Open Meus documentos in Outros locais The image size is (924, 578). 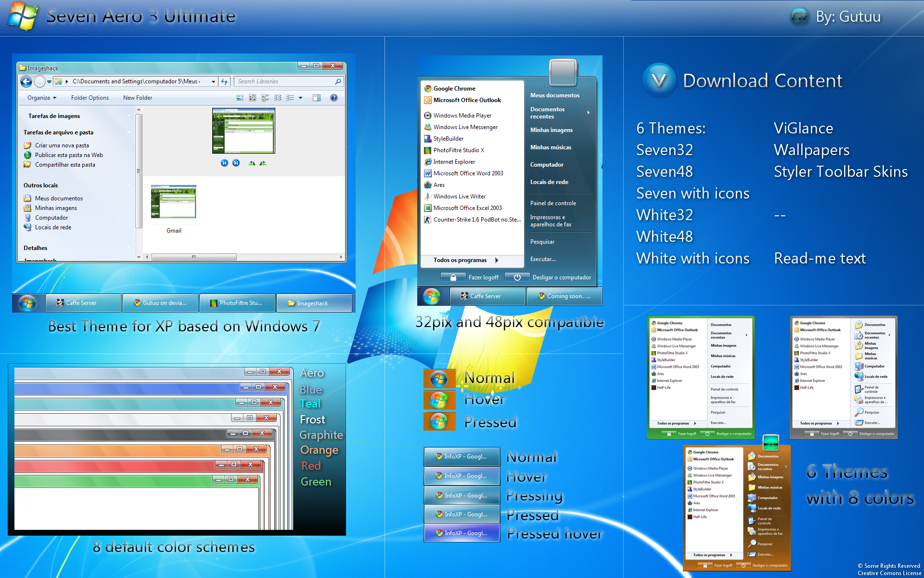click(53, 198)
